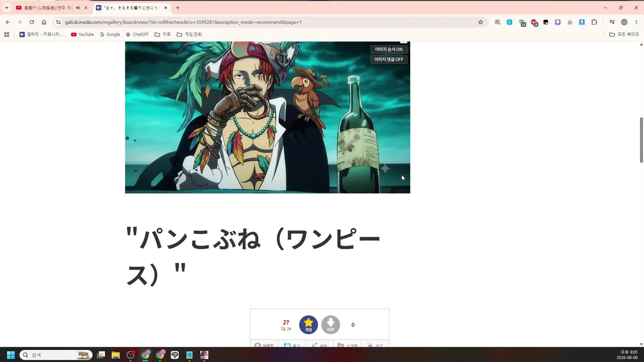Screen dimensions: 644x362
Task: Open a new browser tab
Action: (x=178, y=8)
